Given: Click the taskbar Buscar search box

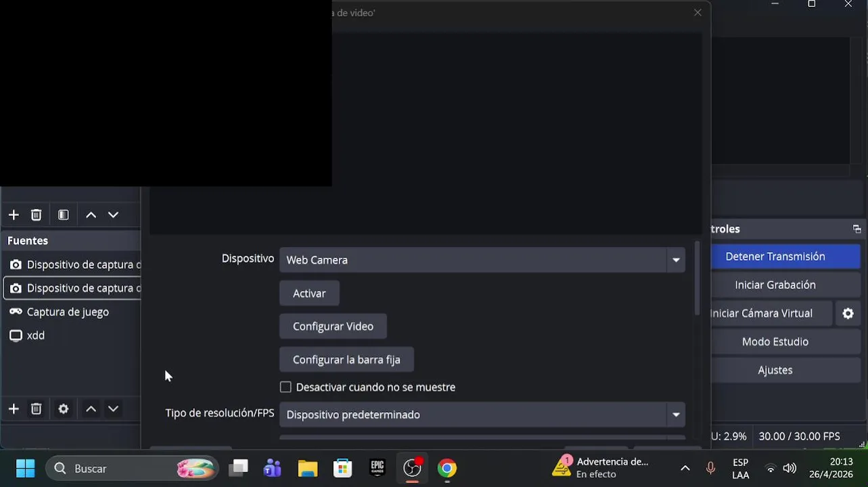Looking at the screenshot, I should click(x=133, y=468).
